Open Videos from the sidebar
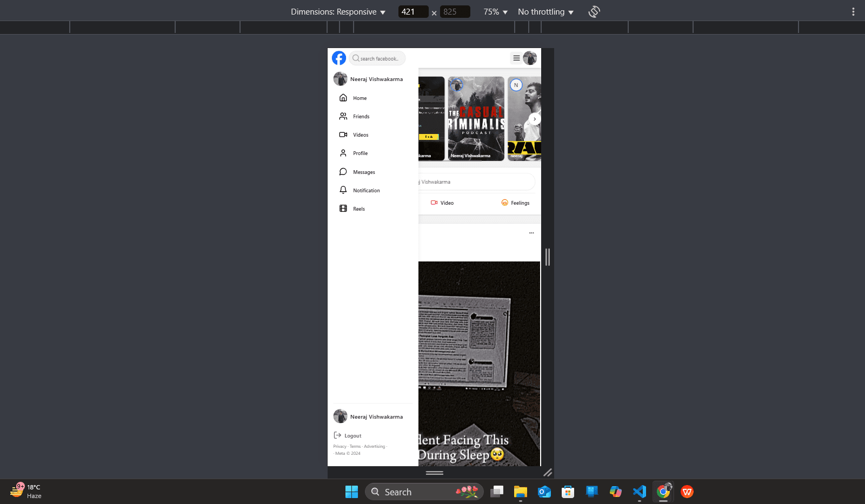865x504 pixels. click(x=344, y=135)
